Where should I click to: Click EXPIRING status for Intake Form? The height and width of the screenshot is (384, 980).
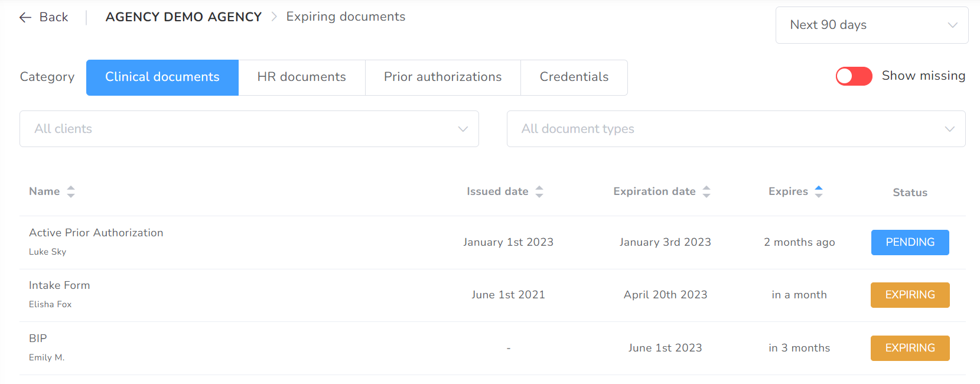click(x=910, y=295)
